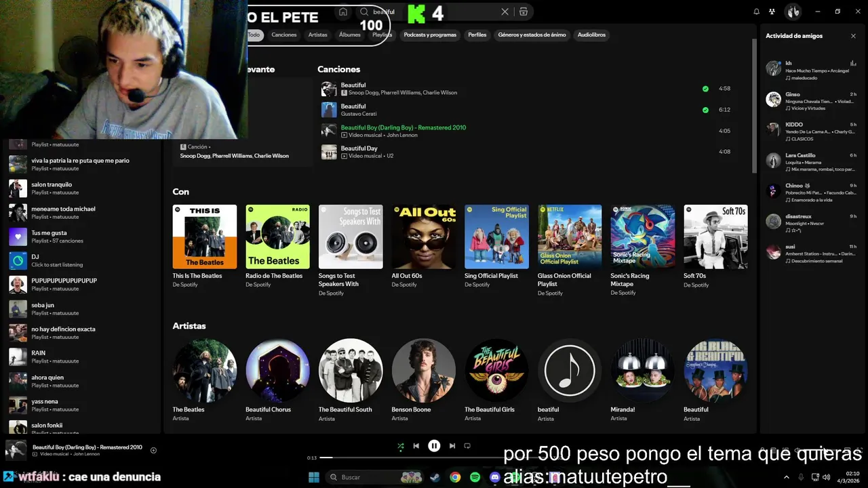The width and height of the screenshot is (868, 488).
Task: Open Chrome from the taskbar
Action: (x=455, y=477)
